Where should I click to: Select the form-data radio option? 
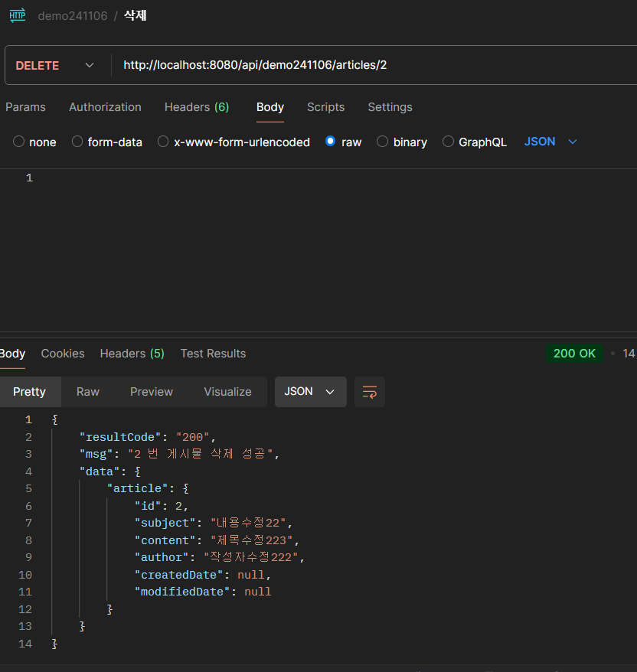tap(77, 142)
